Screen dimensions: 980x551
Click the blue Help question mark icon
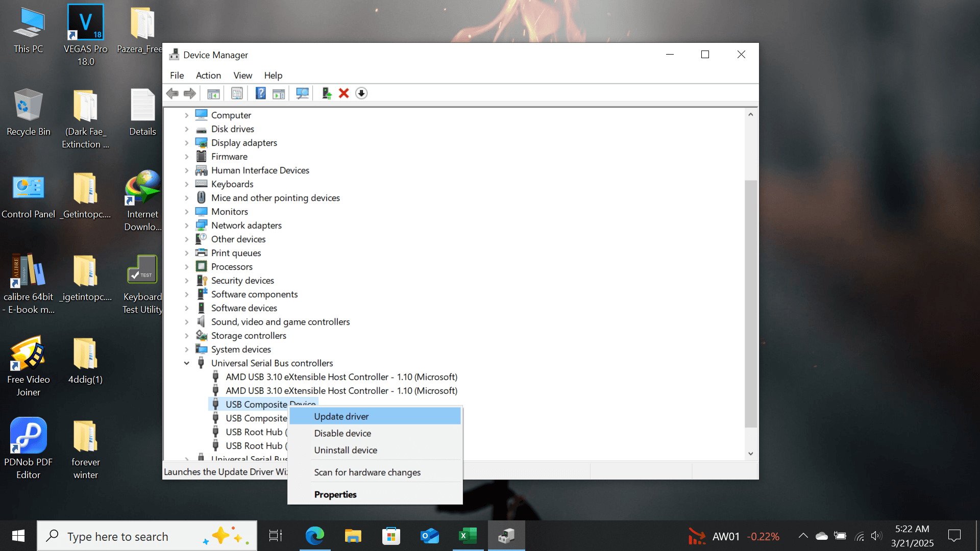click(260, 93)
